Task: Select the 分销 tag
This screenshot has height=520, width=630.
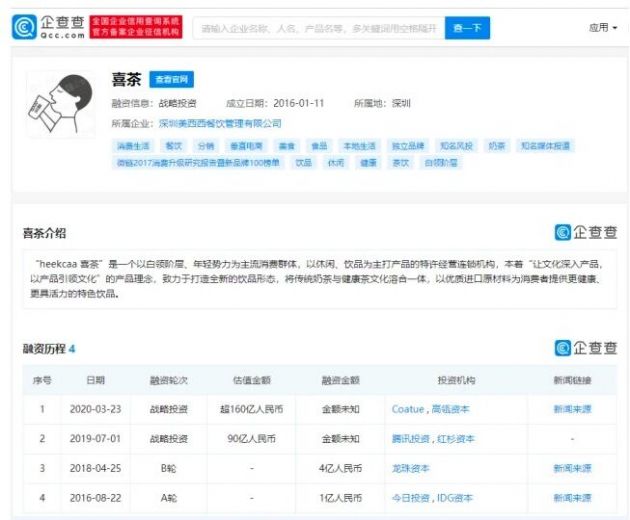Action: [206, 146]
